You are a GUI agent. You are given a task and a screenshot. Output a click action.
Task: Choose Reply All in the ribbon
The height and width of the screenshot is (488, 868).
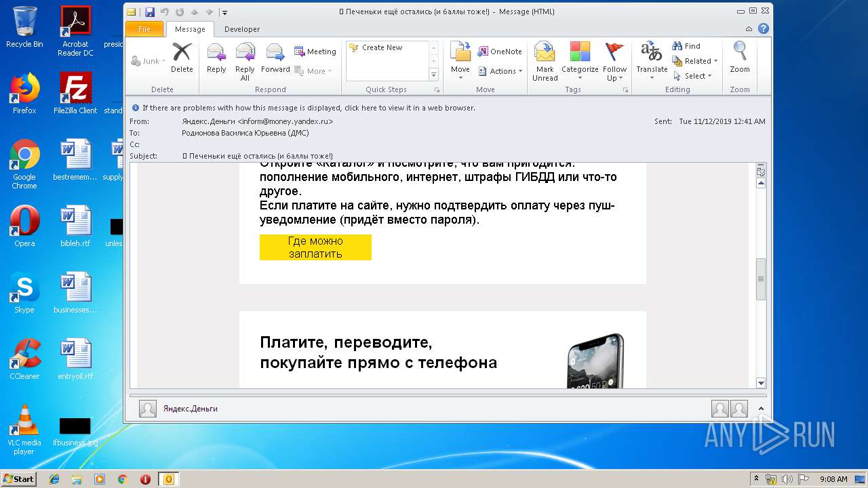[x=245, y=61]
